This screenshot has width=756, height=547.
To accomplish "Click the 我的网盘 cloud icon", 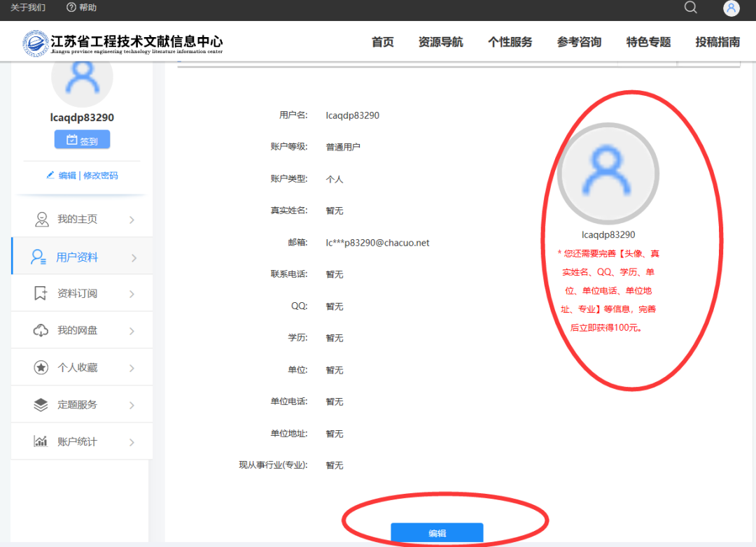I will pyautogui.click(x=41, y=329).
